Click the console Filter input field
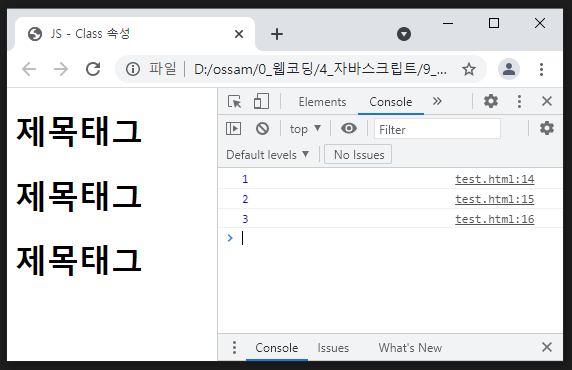572x370 pixels. click(437, 129)
